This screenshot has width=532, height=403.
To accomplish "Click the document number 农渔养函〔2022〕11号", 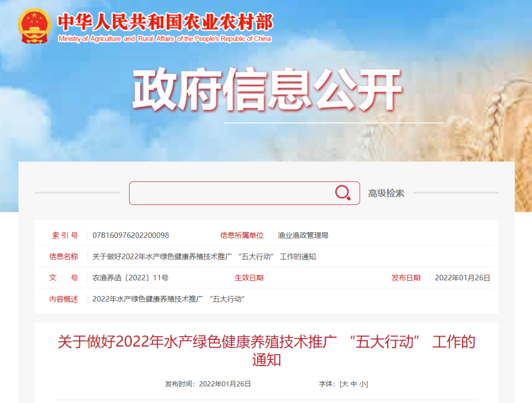I will (130, 278).
